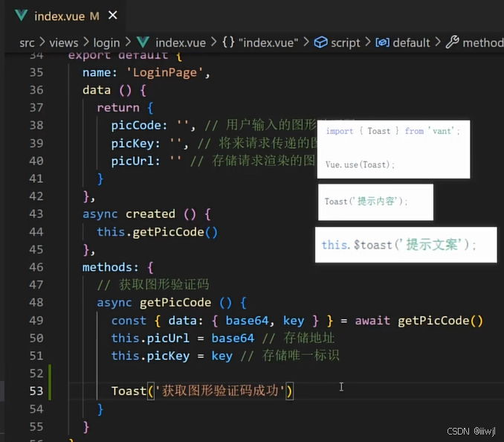The width and height of the screenshot is (504, 442).
Task: Click the M modified indicator on the tab
Action: (x=94, y=16)
